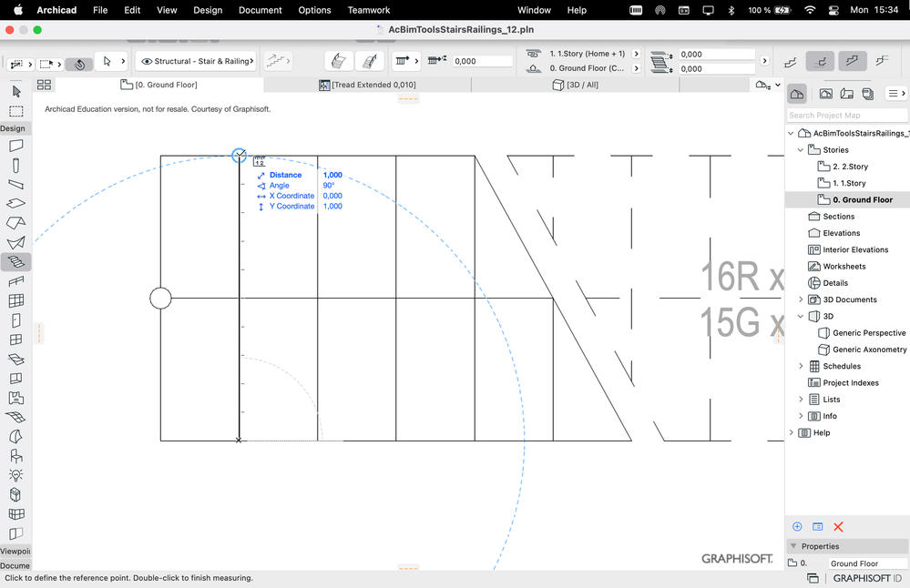Switch Navigator to Publisher Sets

(x=867, y=94)
